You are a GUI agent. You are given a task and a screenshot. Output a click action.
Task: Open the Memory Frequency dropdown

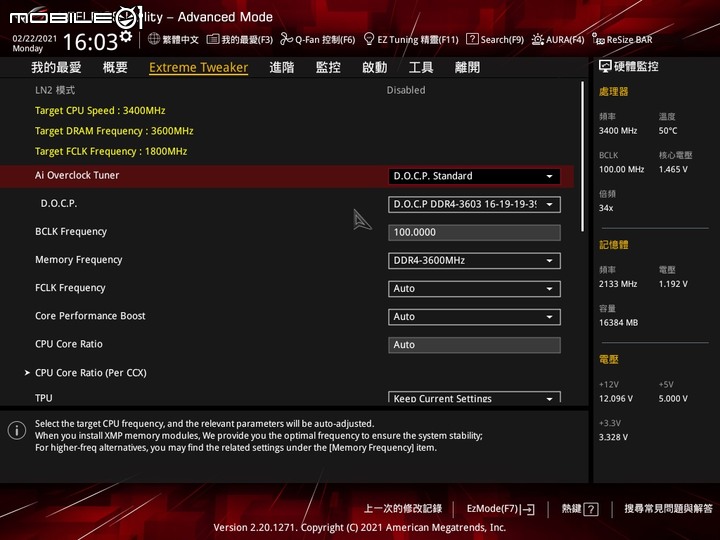[x=474, y=261]
